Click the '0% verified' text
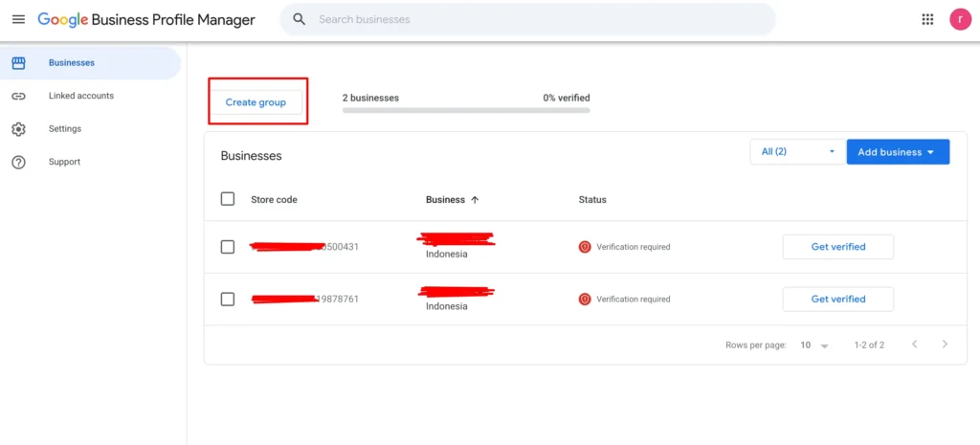Image resolution: width=980 pixels, height=445 pixels. click(567, 99)
